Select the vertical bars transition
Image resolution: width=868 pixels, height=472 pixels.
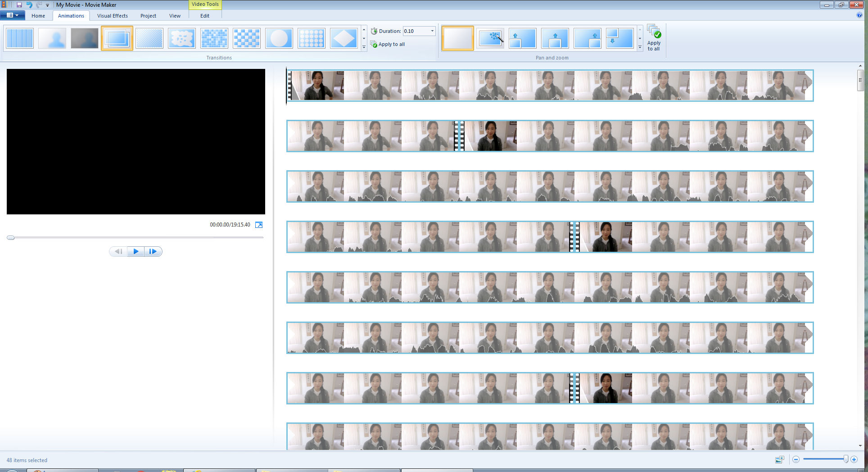point(20,38)
